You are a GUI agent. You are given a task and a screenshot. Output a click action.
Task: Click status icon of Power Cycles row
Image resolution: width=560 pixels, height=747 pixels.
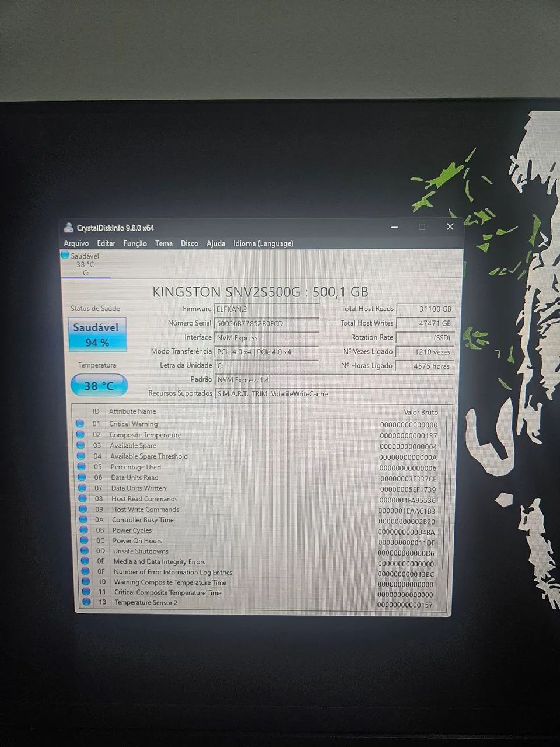pyautogui.click(x=84, y=530)
